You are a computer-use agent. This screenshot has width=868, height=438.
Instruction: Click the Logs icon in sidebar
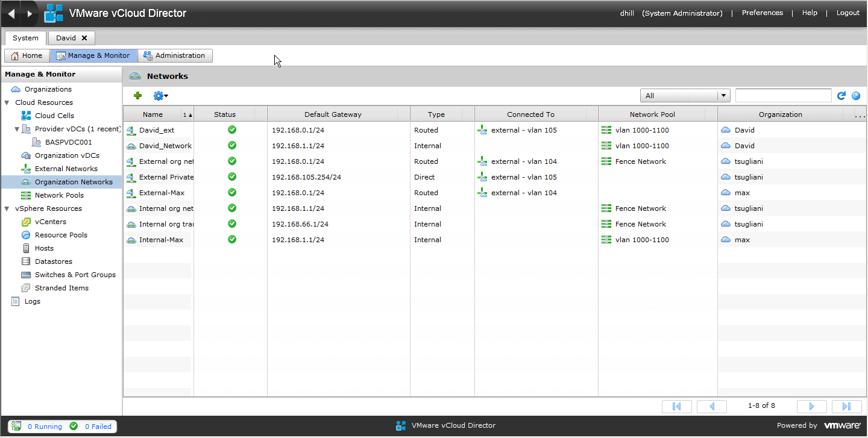click(x=16, y=301)
